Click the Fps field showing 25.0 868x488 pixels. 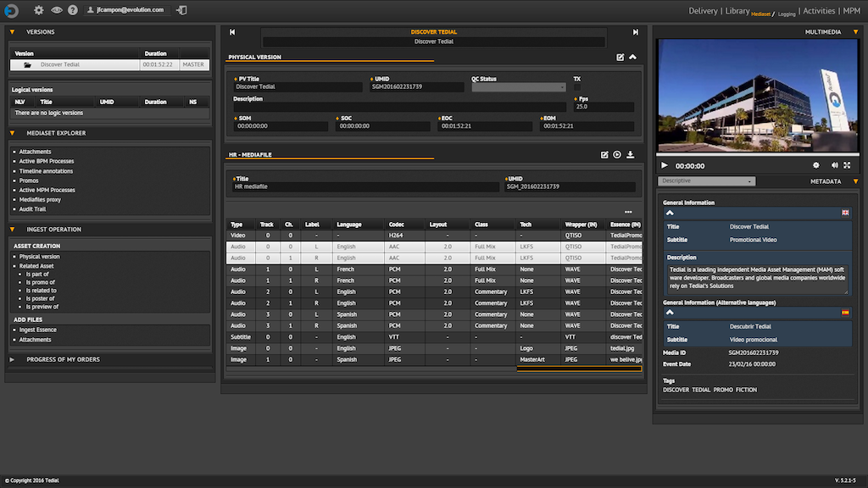tap(604, 107)
